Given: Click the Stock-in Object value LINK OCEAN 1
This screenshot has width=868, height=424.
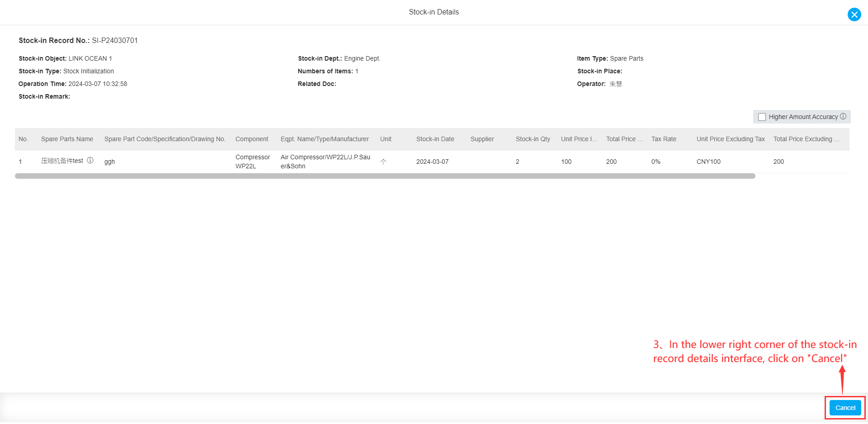Looking at the screenshot, I should [x=90, y=58].
